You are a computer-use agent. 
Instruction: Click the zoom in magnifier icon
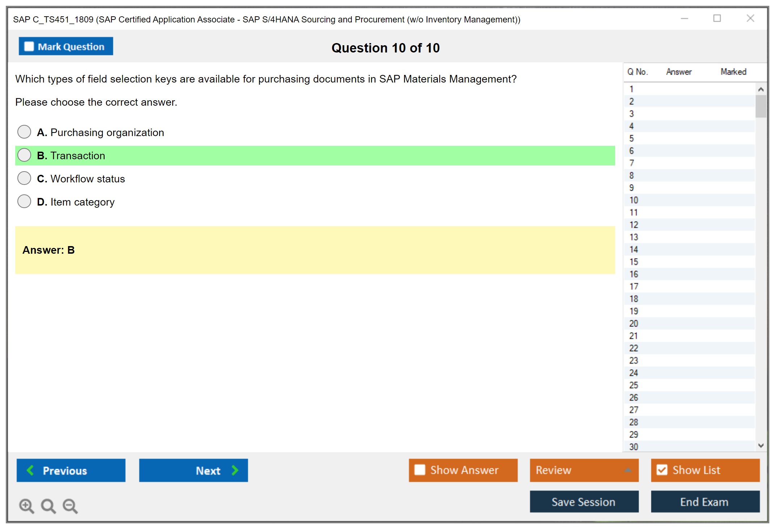26,506
